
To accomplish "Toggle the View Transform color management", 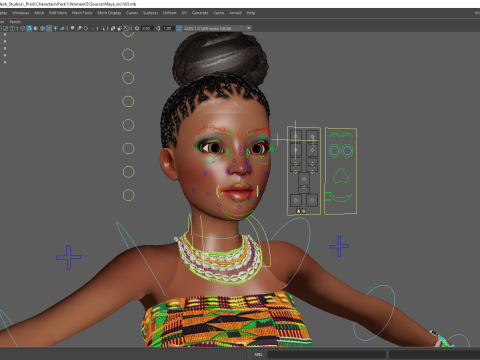I will click(x=179, y=28).
